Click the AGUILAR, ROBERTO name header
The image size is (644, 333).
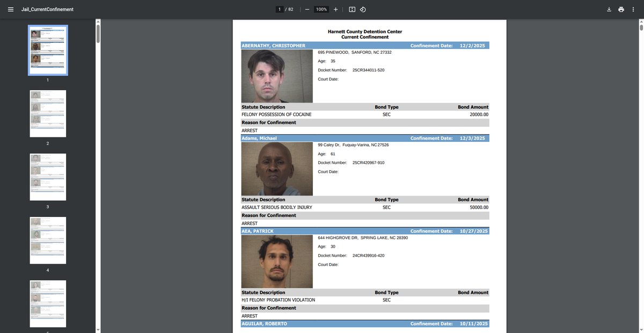(265, 323)
